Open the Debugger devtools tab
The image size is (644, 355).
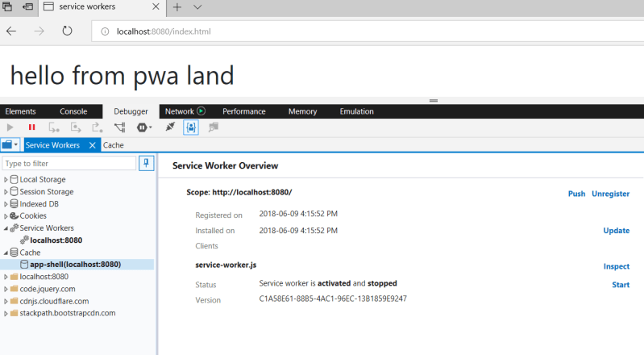click(x=131, y=111)
